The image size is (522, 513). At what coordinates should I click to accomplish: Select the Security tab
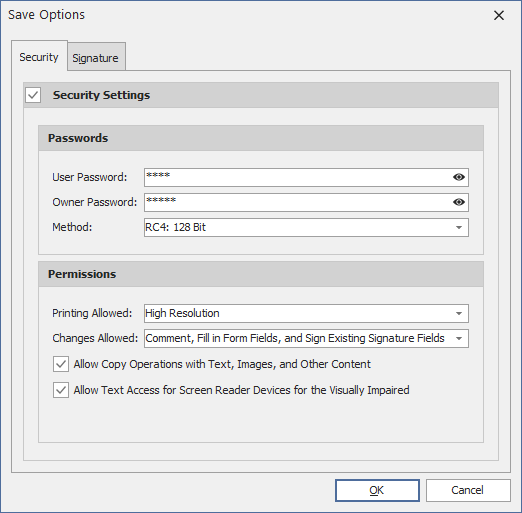[39, 56]
